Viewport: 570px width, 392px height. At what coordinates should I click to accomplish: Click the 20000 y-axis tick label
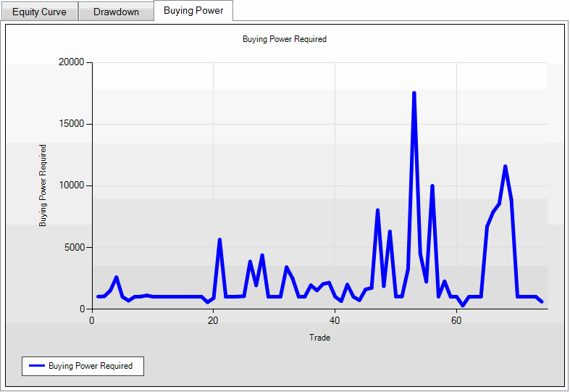coord(71,62)
